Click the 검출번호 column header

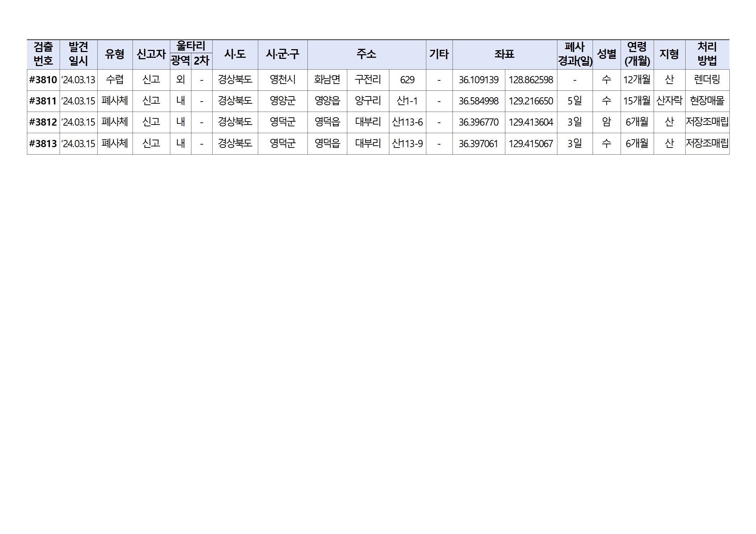43,54
